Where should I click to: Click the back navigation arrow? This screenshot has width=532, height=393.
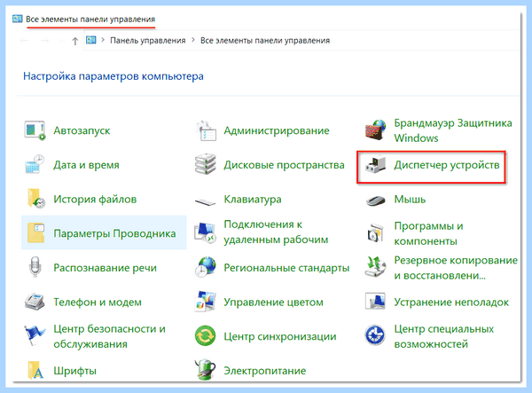pyautogui.click(x=24, y=41)
